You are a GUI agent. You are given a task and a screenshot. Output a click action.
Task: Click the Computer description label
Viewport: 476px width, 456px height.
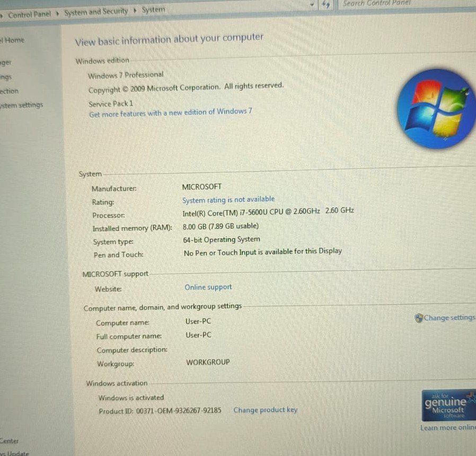(x=132, y=350)
